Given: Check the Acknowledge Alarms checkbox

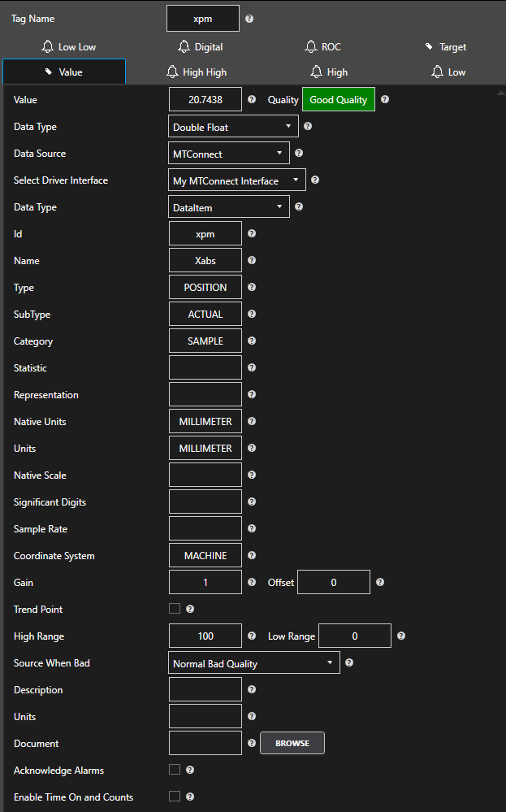Looking at the screenshot, I should 175,770.
